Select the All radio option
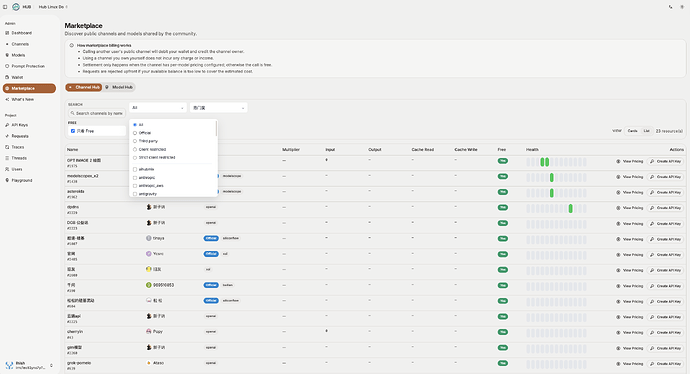Image resolution: width=690 pixels, height=374 pixels. pos(135,125)
